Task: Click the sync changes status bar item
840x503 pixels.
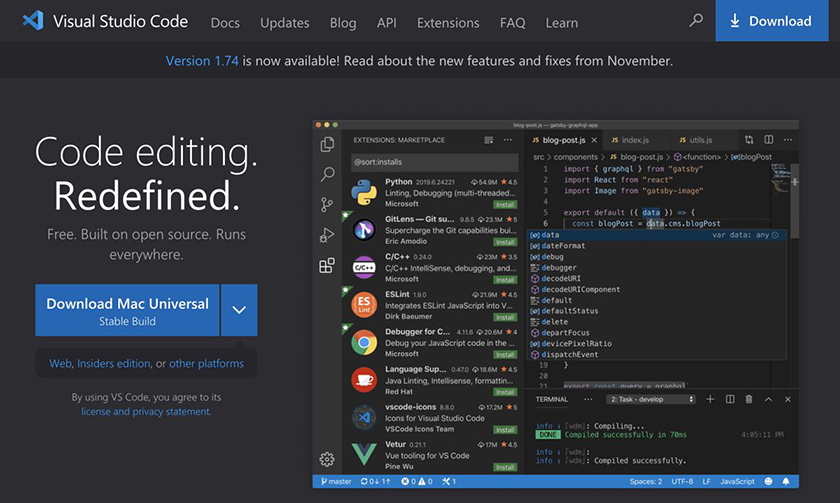Action: tap(375, 482)
